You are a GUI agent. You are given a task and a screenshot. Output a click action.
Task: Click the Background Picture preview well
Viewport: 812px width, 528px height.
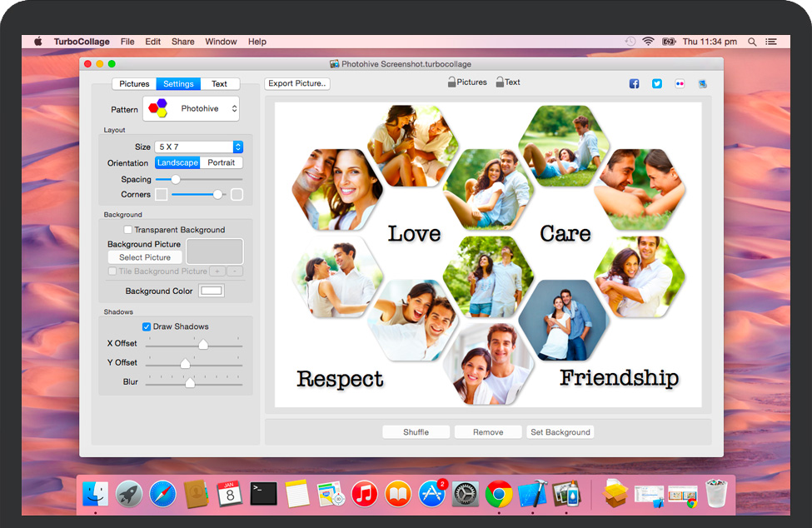[214, 252]
